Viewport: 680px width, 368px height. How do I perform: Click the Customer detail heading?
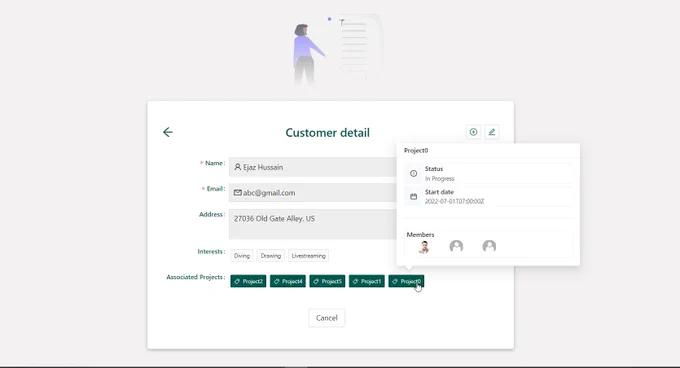[x=327, y=133]
